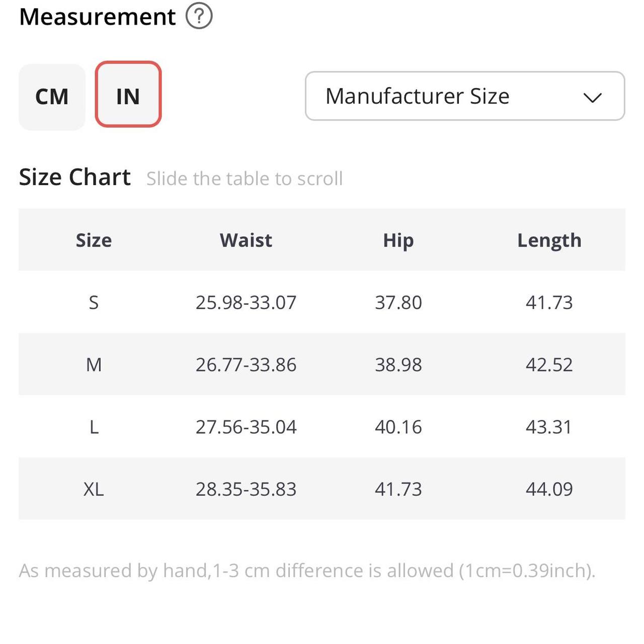Click the Size column header

click(94, 240)
